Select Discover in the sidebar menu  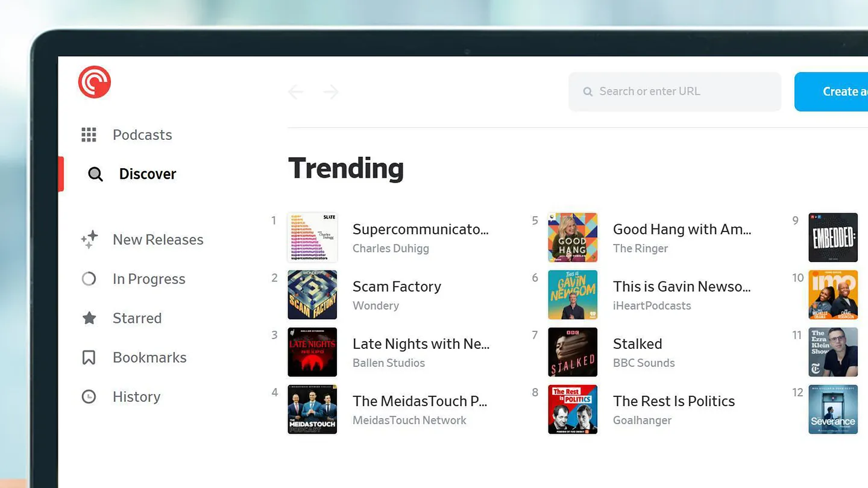147,174
